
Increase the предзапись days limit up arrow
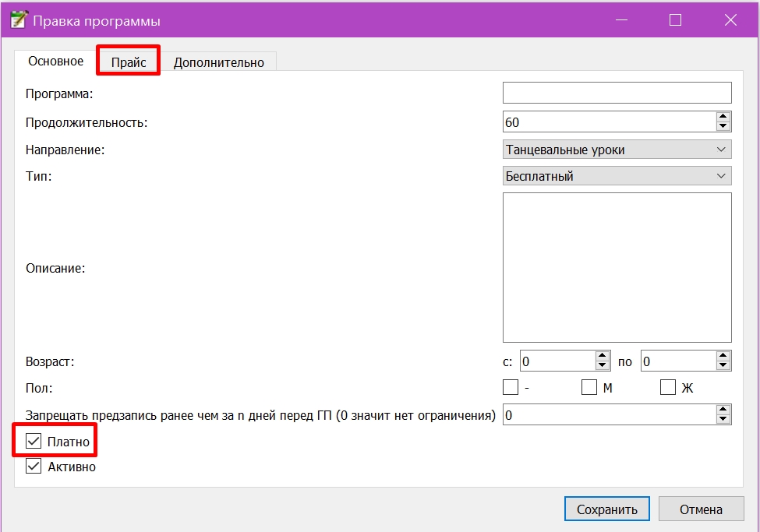click(723, 410)
